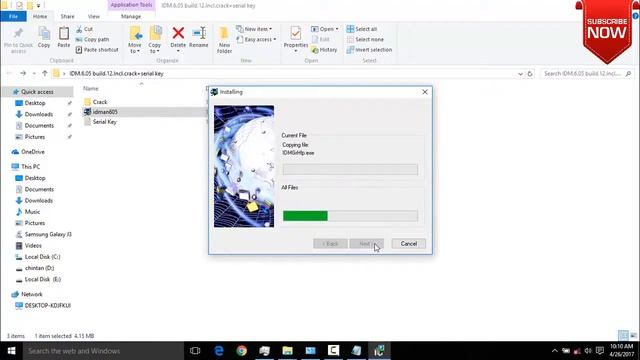Click Paste shortcut in ribbon
The height and width of the screenshot is (360, 640).
point(97,50)
